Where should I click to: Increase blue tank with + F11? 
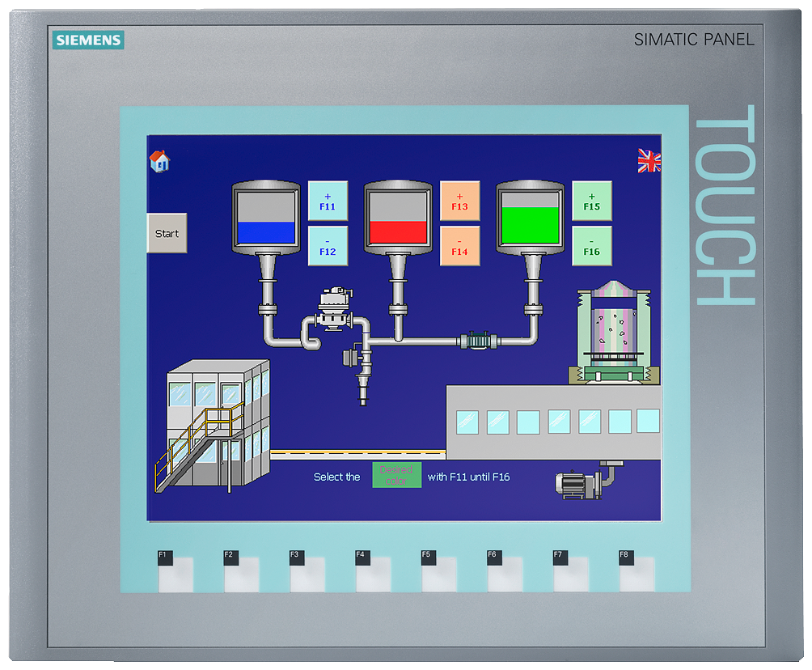[328, 201]
